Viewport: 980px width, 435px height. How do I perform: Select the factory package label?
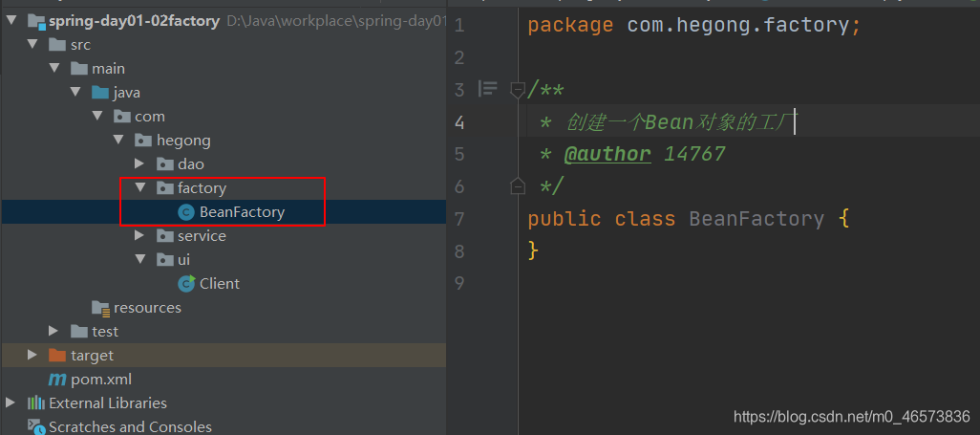pos(202,187)
